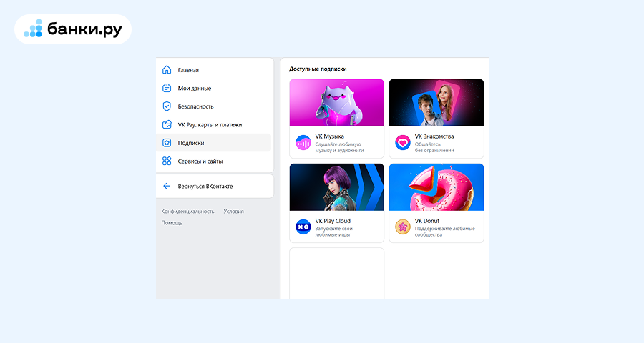Click the Общайтесь без ограничений description
The height and width of the screenshot is (343, 644).
tap(434, 147)
